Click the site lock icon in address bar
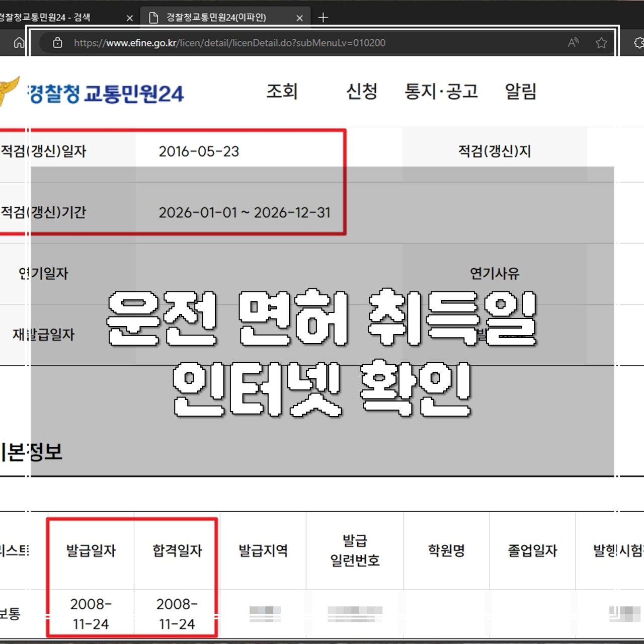This screenshot has width=644, height=644. [58, 43]
